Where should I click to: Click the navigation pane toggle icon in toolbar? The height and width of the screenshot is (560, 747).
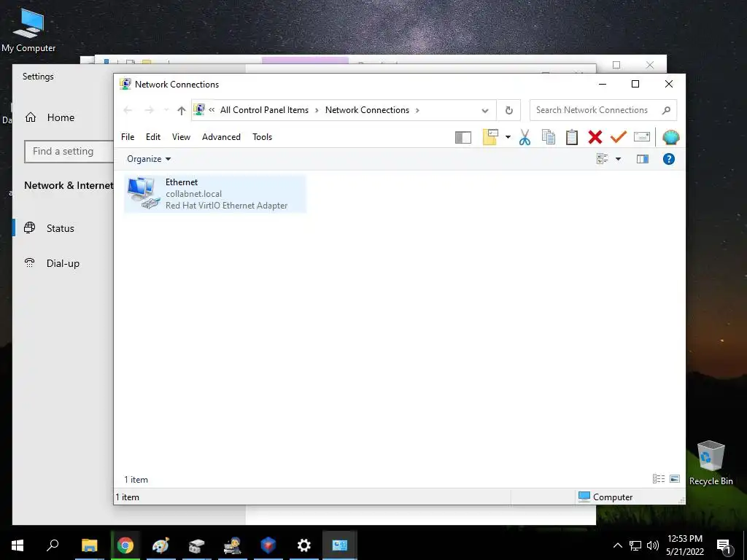[x=463, y=138]
